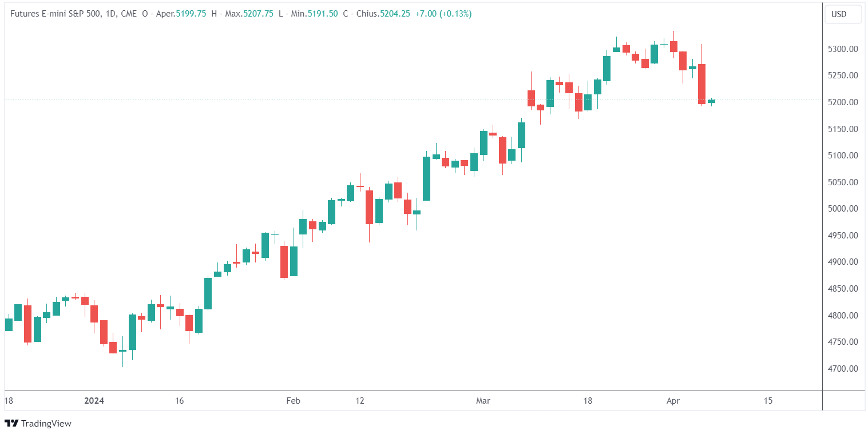The image size is (868, 430).
Task: Click the 4850.00 price axis label
Action: [843, 289]
